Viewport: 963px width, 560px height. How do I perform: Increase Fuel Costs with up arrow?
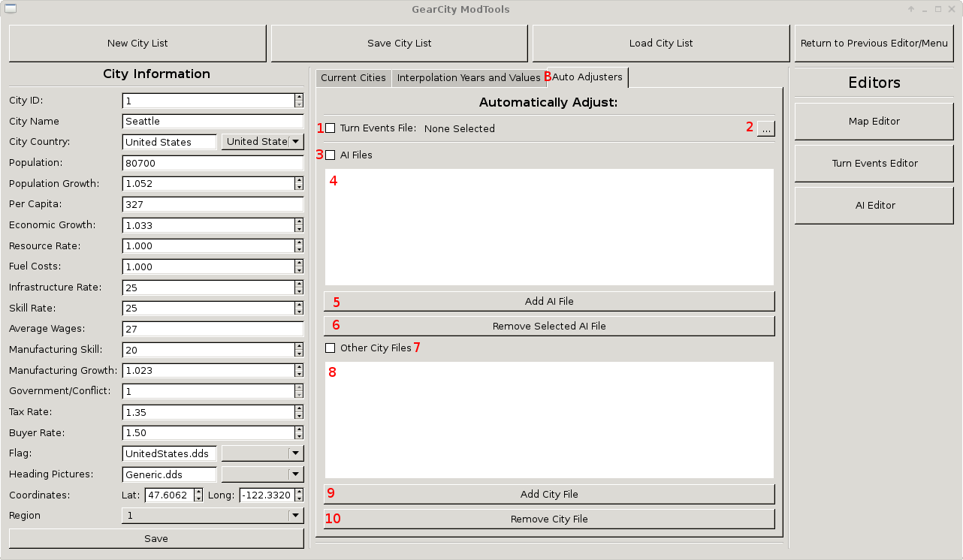pos(299,263)
